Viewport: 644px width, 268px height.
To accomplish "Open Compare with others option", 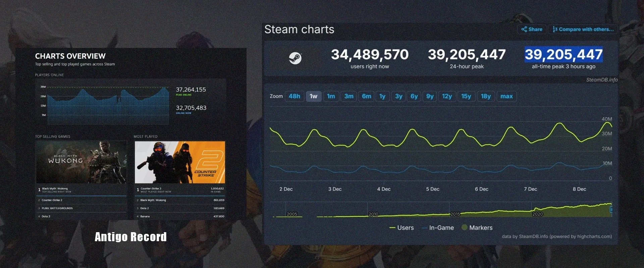I will point(583,29).
